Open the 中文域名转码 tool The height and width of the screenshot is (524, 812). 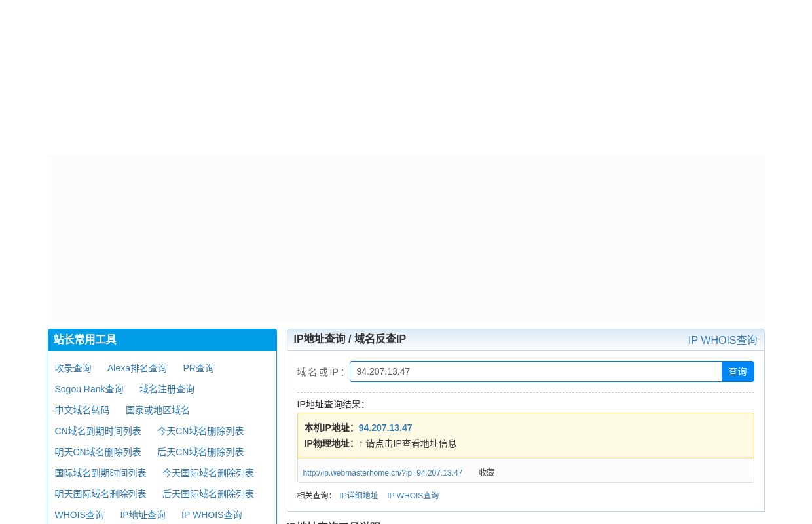tap(82, 410)
